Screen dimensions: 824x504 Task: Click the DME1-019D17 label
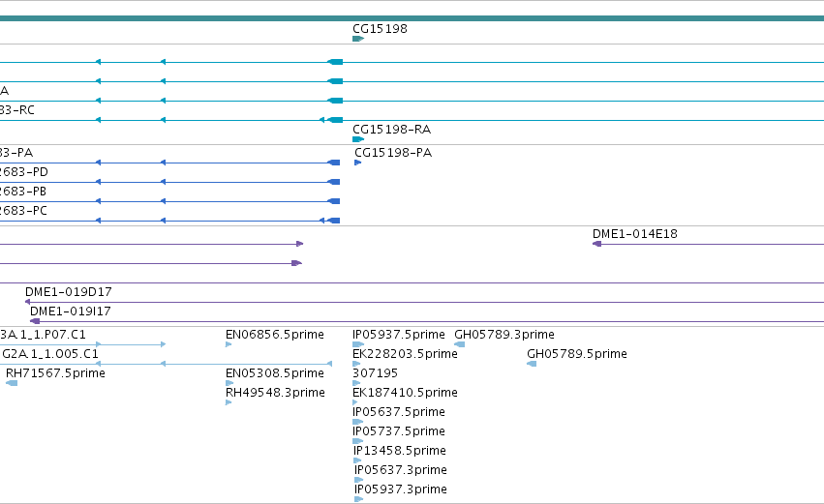(69, 292)
